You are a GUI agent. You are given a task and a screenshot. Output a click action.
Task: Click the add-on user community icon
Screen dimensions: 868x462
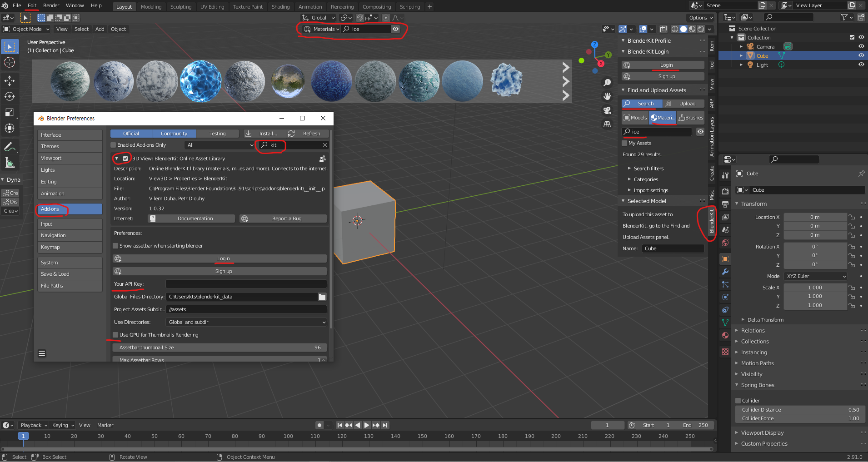pyautogui.click(x=322, y=159)
